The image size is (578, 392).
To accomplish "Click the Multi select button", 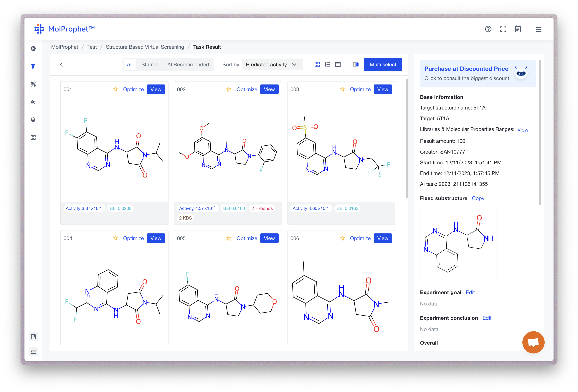I will click(383, 65).
